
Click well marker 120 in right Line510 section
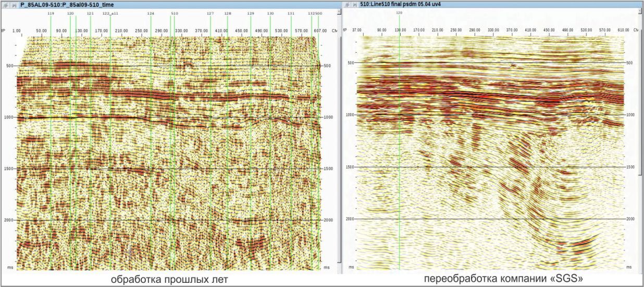(x=399, y=13)
